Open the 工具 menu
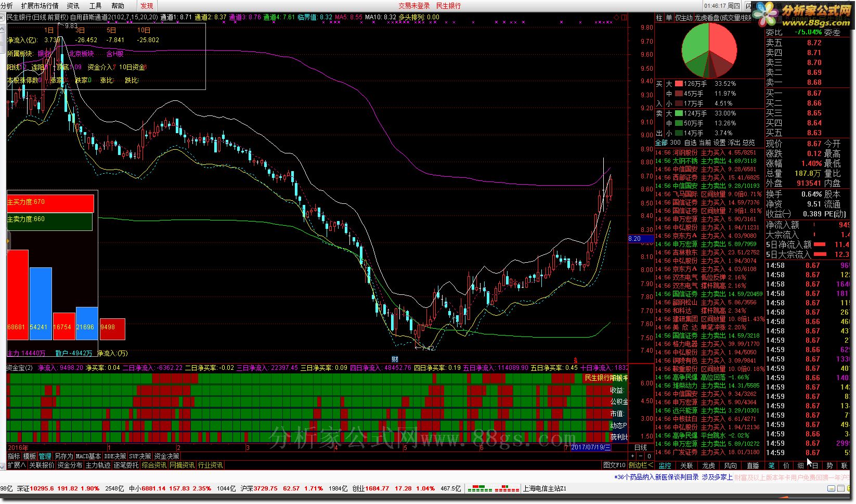856x504 pixels. (96, 6)
